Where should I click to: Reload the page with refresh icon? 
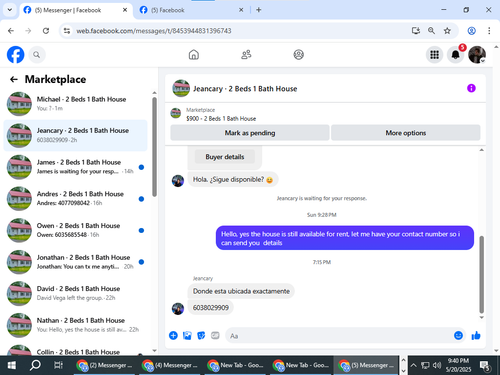coord(46,31)
